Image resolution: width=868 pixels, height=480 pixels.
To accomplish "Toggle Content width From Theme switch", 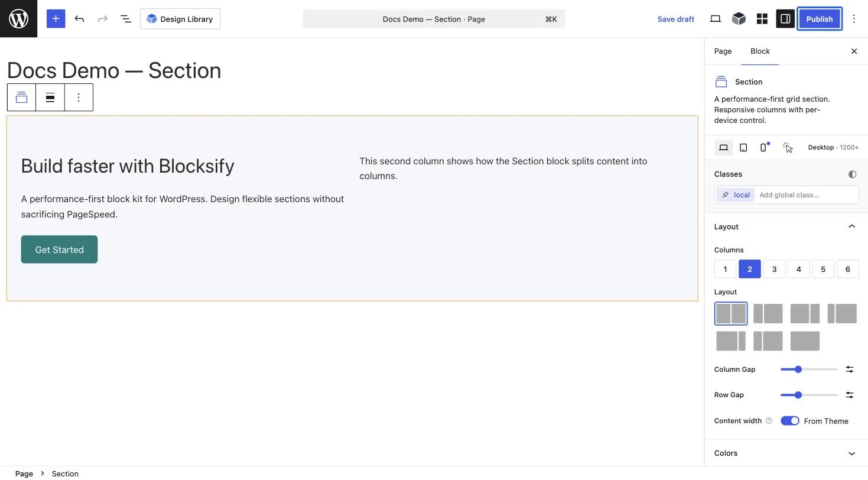I will point(789,421).
